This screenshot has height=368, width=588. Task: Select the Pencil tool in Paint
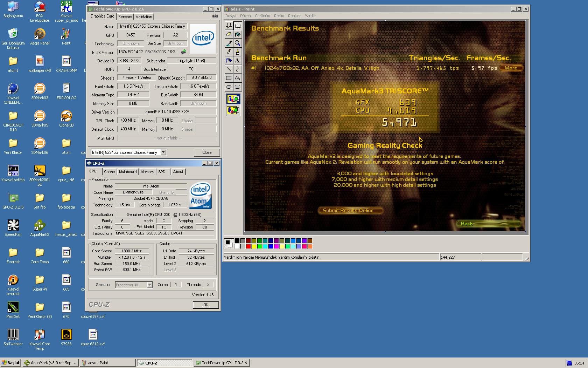(229, 52)
